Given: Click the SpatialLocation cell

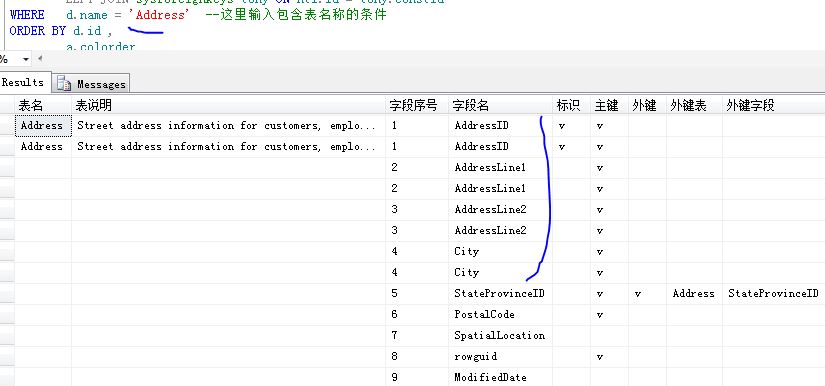Looking at the screenshot, I should point(500,336).
